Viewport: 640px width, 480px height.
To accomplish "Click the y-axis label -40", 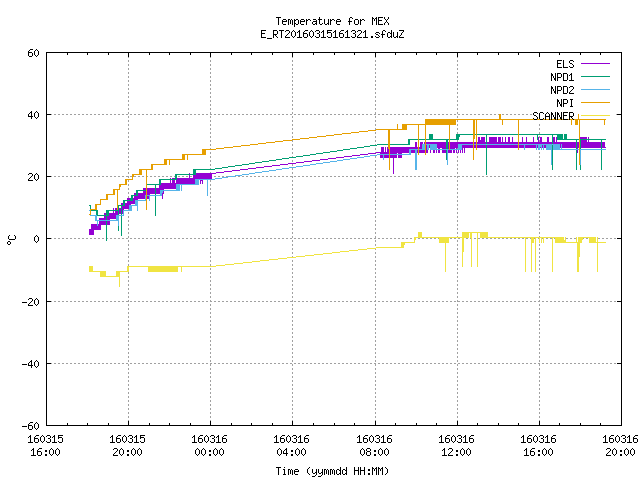I will click(31, 364).
